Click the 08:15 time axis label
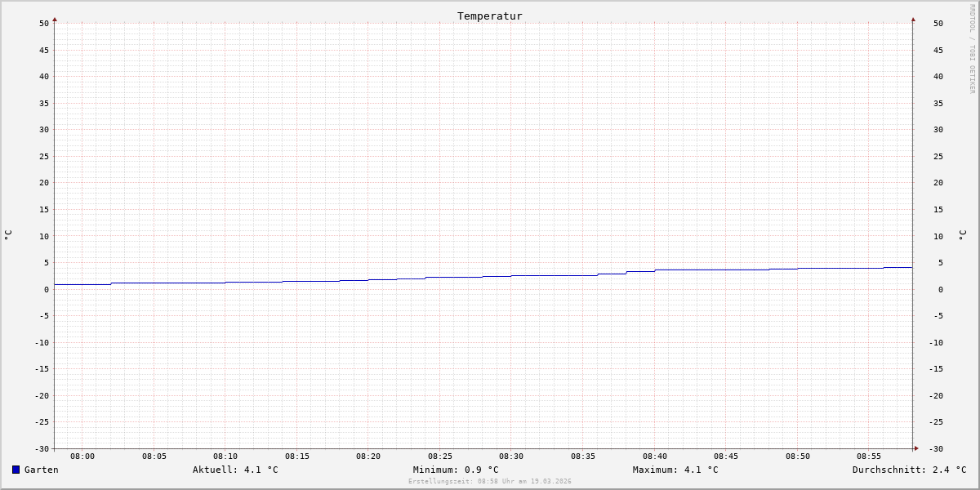The width and height of the screenshot is (980, 490). [297, 457]
